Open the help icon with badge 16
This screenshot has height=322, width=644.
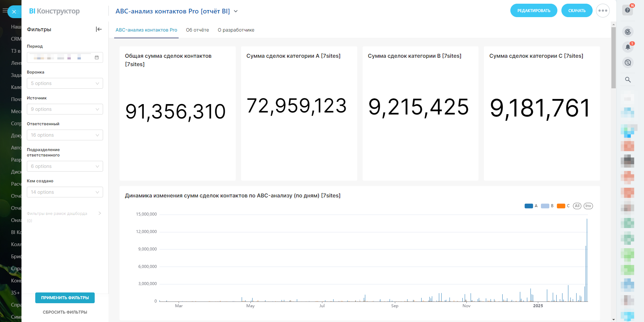coord(627,10)
